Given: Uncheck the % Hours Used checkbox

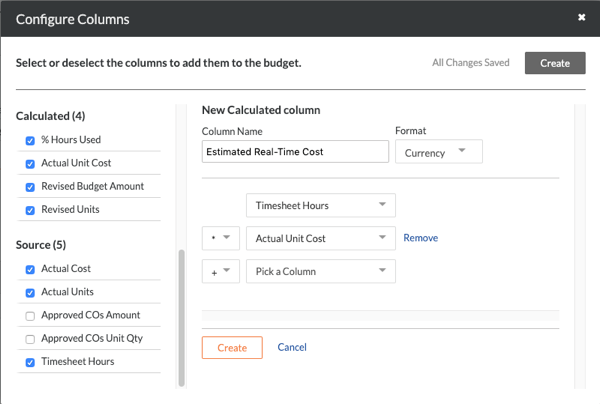Looking at the screenshot, I should pyautogui.click(x=30, y=141).
